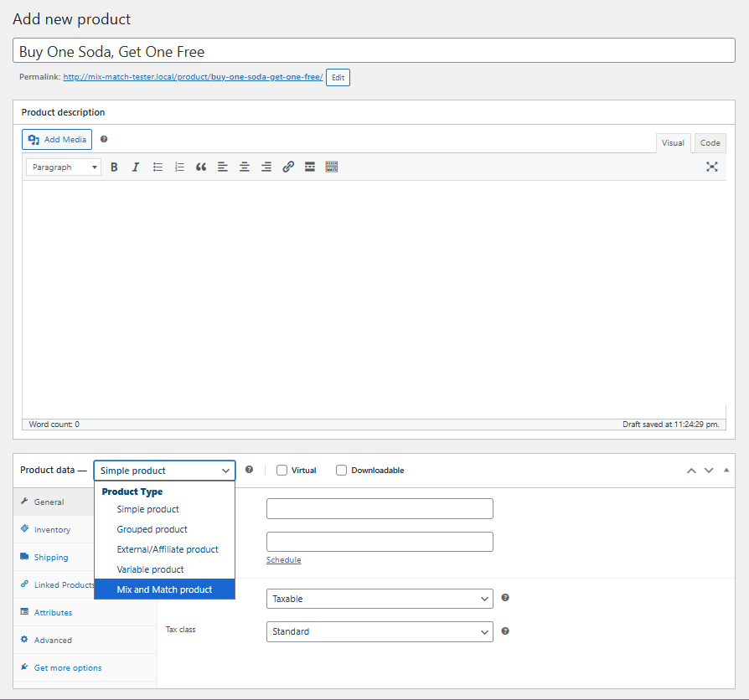Open the Get more options tab
This screenshot has width=749, height=700.
(85, 668)
